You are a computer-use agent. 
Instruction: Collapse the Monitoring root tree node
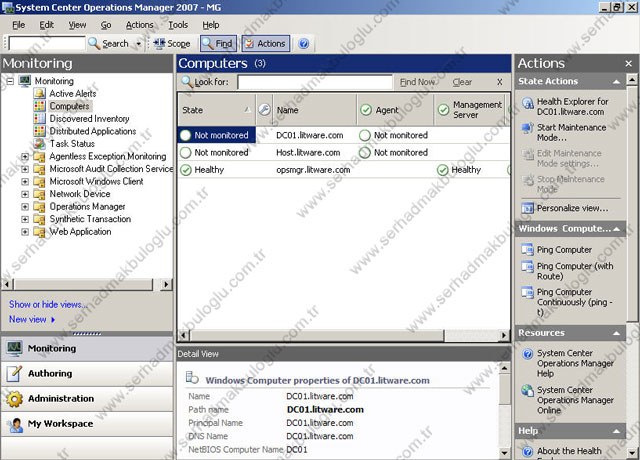[x=10, y=81]
